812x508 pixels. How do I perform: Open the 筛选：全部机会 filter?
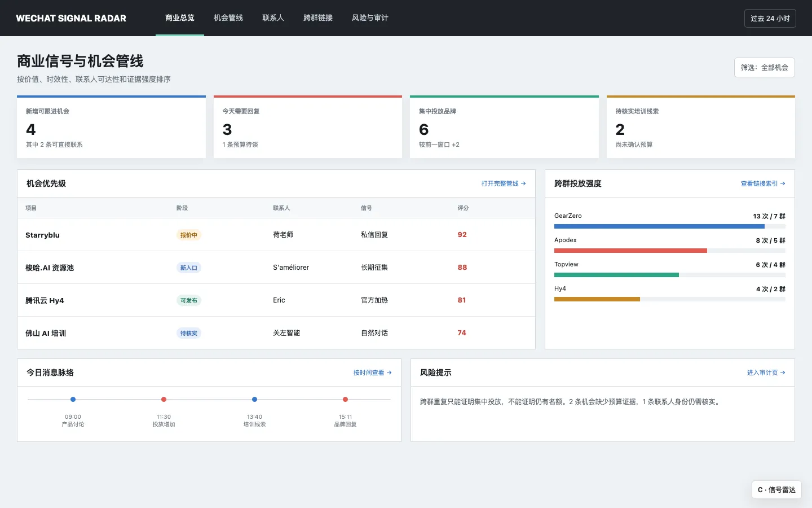[764, 67]
